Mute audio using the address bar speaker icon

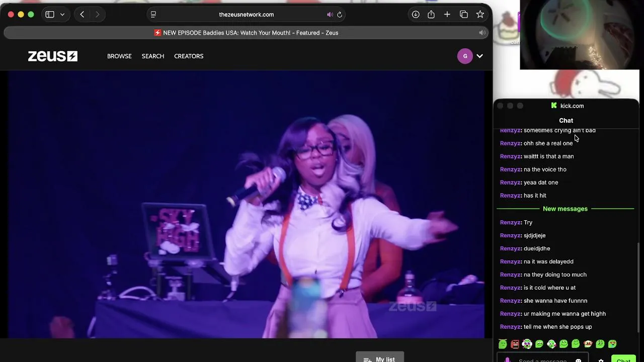click(x=330, y=15)
